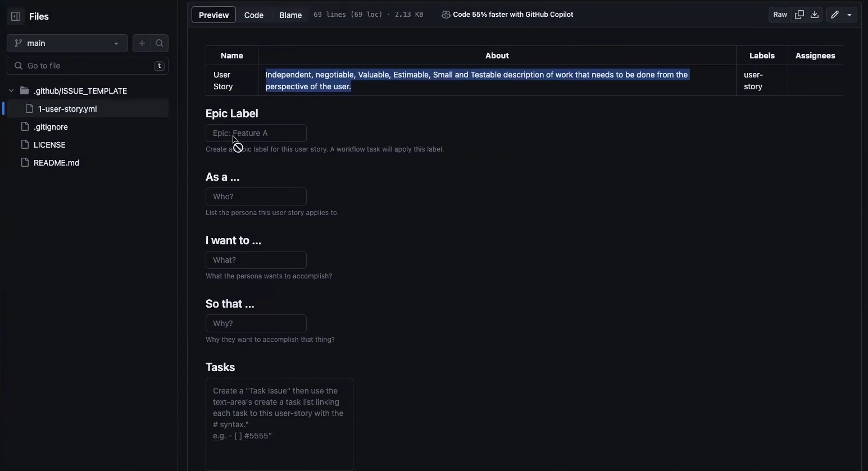Switch to the Code tab
This screenshot has height=471, width=868.
pyautogui.click(x=254, y=15)
